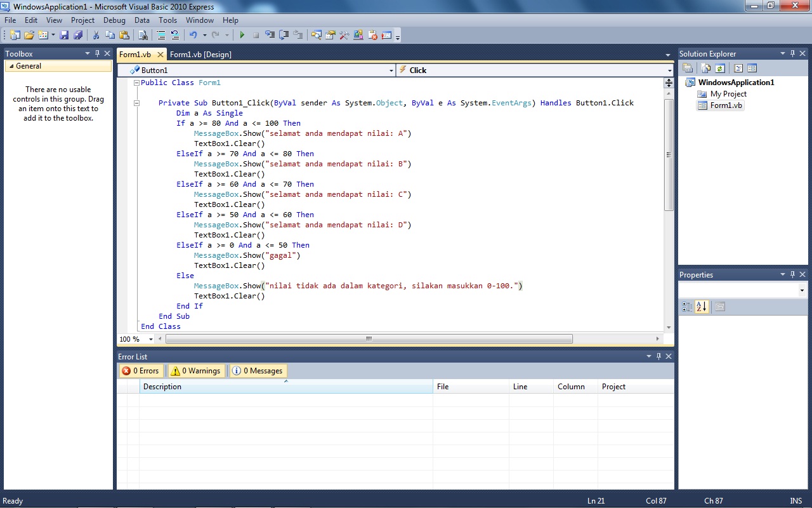
Task: Toggle auto-hide on the Error List pushpin
Action: coord(658,356)
